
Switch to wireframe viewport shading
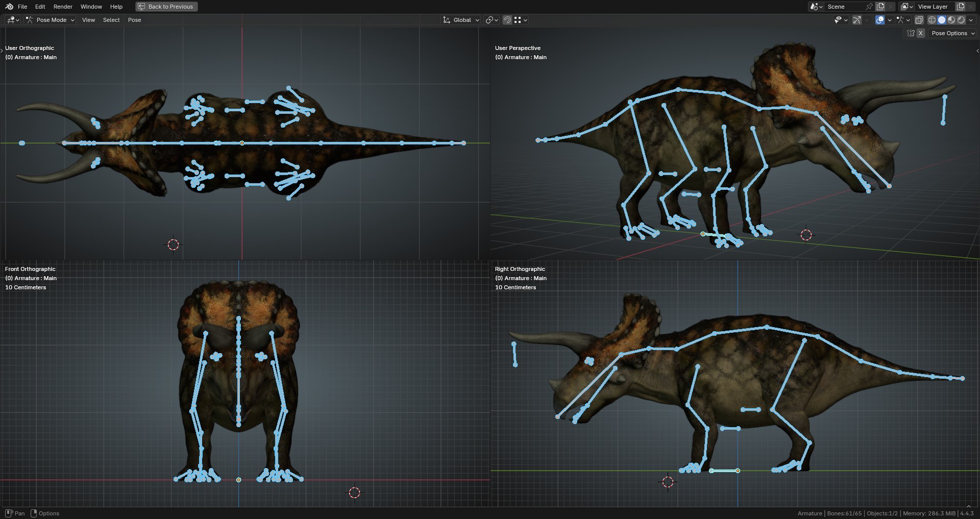pos(932,20)
